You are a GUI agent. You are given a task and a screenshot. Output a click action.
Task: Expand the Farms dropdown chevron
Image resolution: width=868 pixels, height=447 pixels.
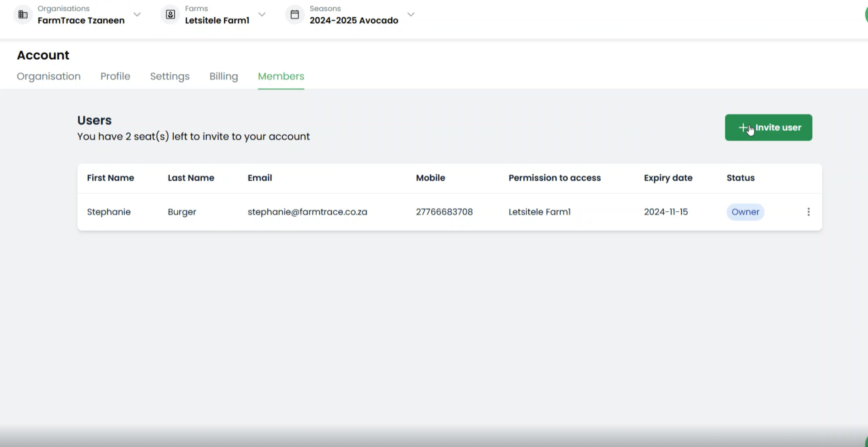pyautogui.click(x=262, y=14)
